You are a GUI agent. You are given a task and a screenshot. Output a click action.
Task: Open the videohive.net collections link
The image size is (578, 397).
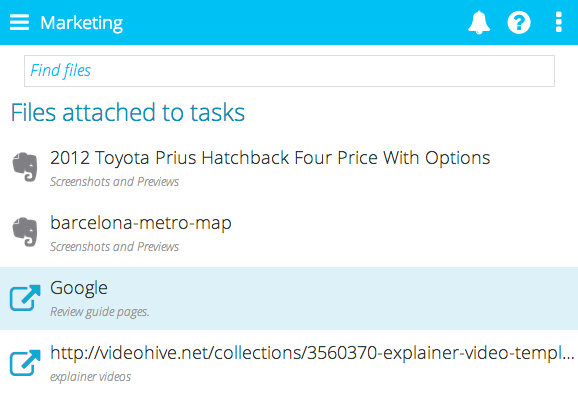[312, 353]
